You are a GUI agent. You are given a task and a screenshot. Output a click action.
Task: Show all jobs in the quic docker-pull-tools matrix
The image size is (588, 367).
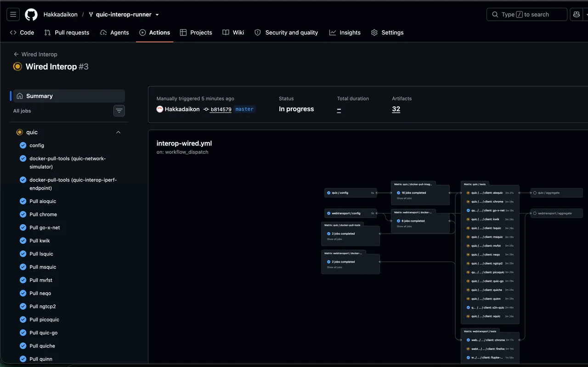334,239
